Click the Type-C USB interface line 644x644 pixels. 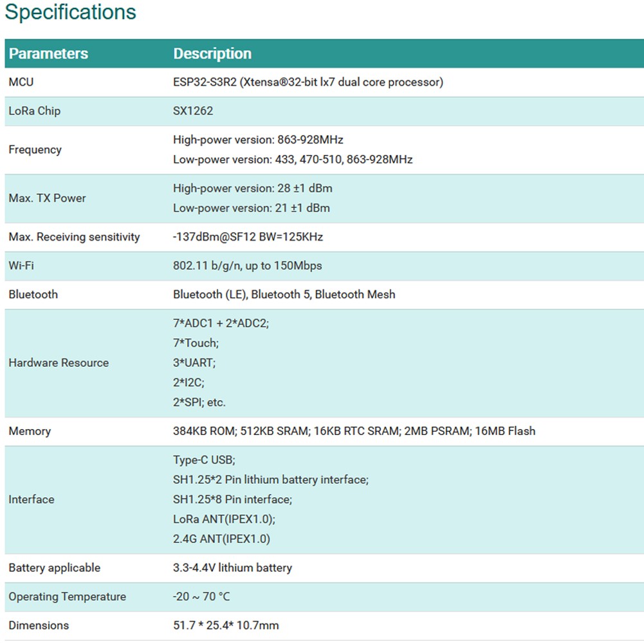pos(204,460)
